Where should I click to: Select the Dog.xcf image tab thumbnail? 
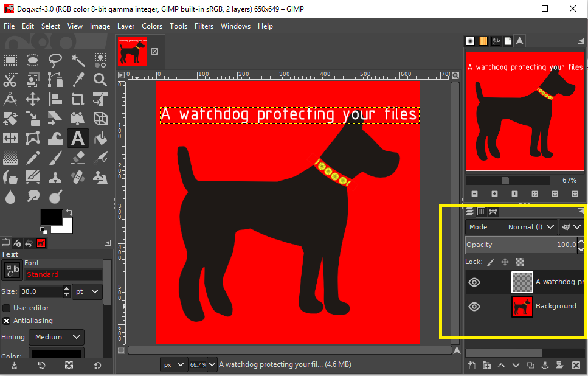point(133,52)
